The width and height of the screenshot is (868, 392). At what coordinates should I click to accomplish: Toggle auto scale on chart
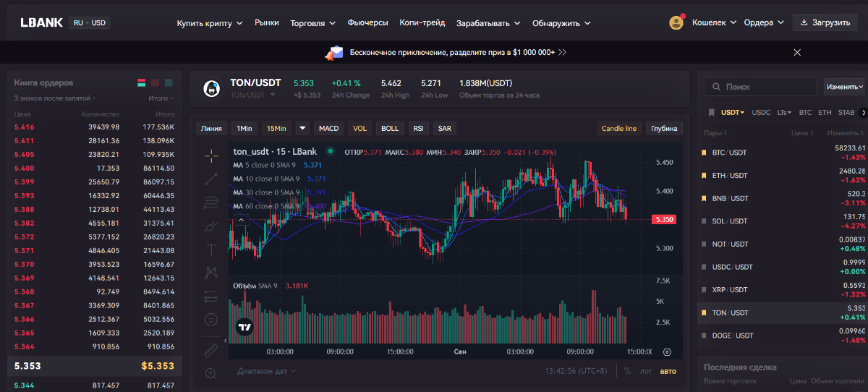[668, 371]
